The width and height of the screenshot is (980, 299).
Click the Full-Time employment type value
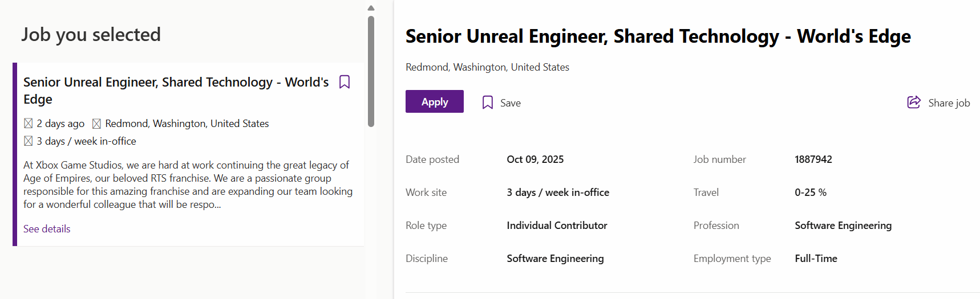click(x=816, y=259)
